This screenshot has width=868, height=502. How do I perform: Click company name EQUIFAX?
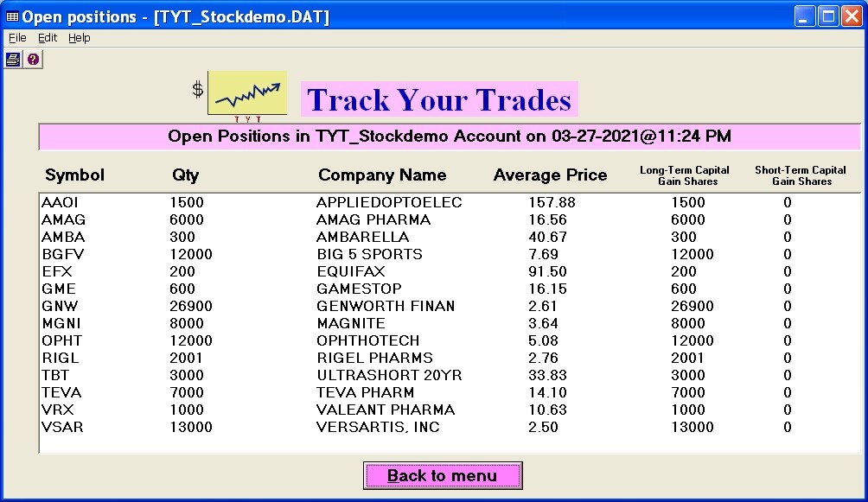tap(350, 271)
